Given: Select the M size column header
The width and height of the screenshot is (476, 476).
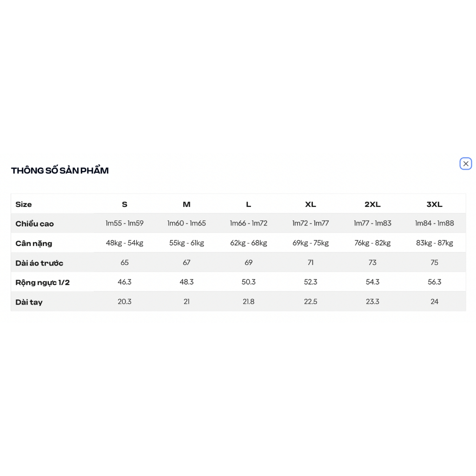Looking at the screenshot, I should (x=186, y=205).
